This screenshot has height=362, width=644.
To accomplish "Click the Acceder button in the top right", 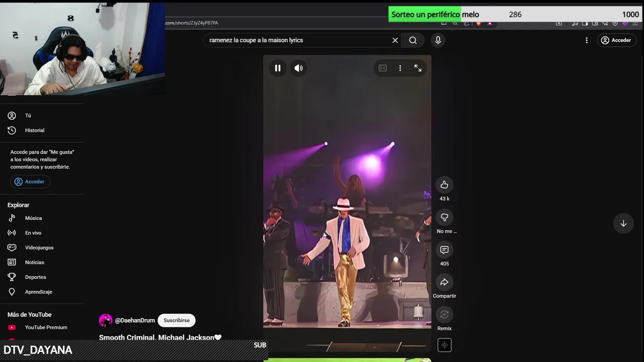I will tap(616, 40).
